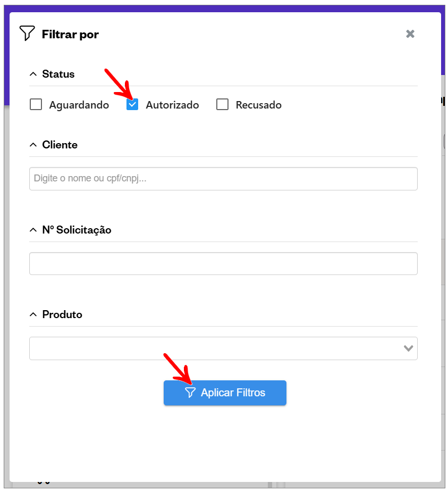Click the Produto section heading
This screenshot has width=448, height=491.
(x=62, y=315)
